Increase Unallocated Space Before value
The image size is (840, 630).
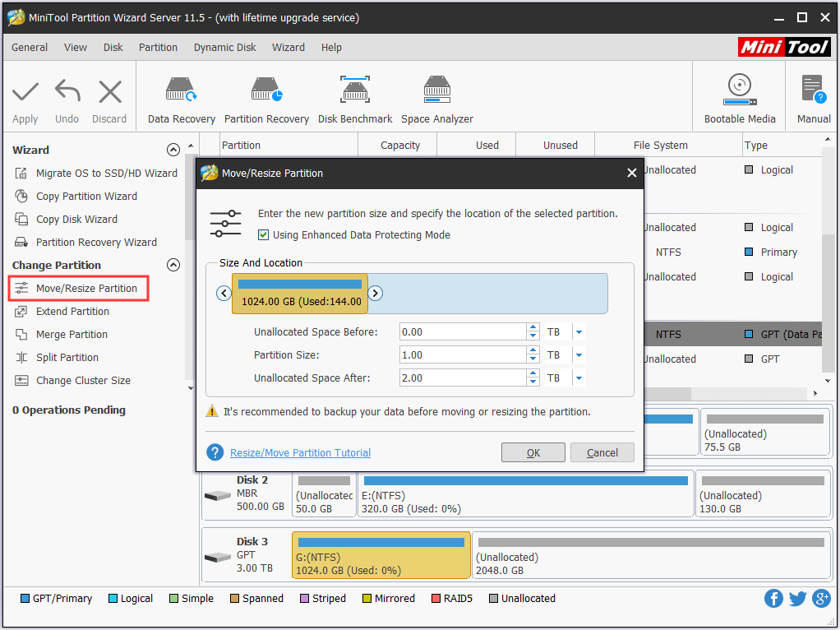point(533,327)
